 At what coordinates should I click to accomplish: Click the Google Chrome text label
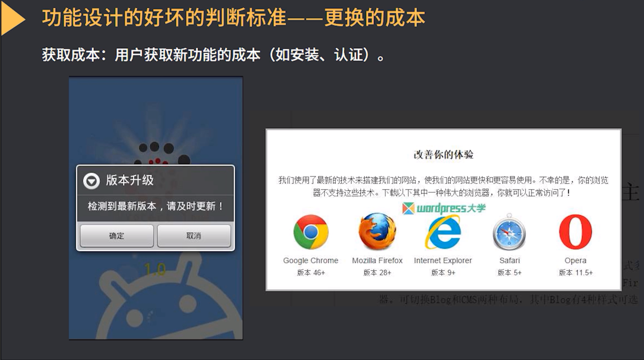[x=311, y=260]
